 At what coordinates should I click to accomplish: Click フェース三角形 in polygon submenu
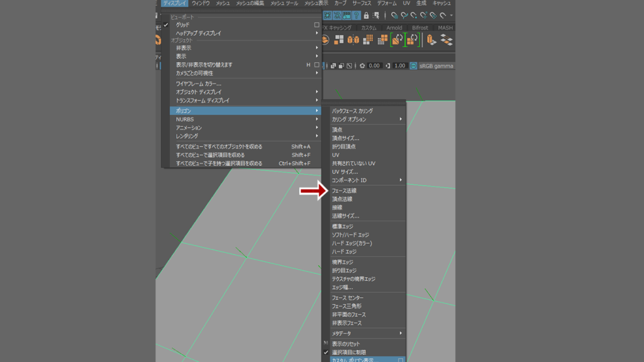click(364, 306)
